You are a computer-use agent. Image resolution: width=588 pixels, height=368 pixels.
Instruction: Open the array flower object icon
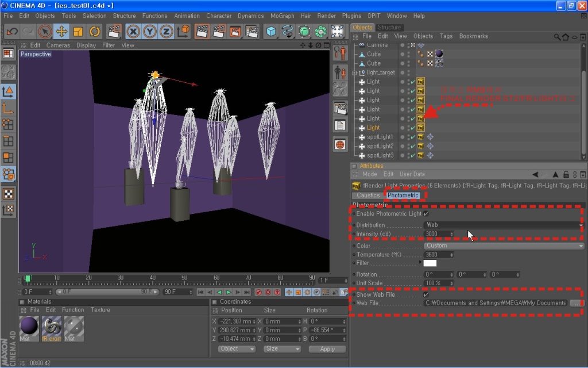point(320,32)
